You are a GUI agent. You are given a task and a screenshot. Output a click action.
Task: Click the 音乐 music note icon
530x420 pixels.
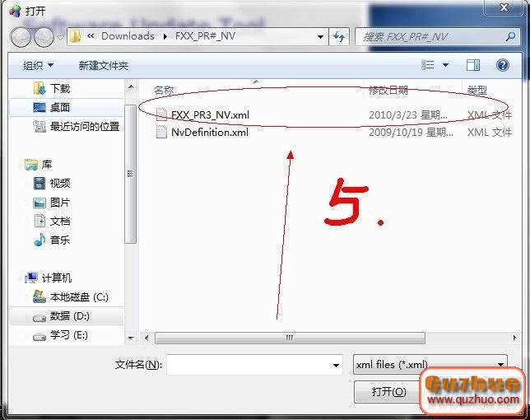(40, 240)
